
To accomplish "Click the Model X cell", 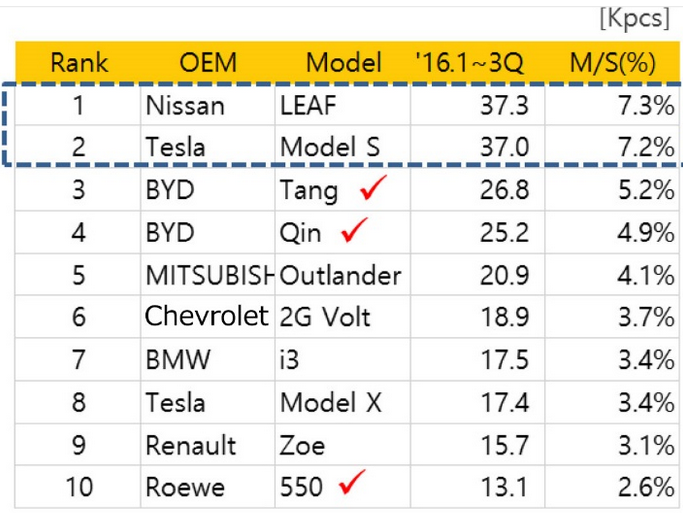I will [x=331, y=402].
